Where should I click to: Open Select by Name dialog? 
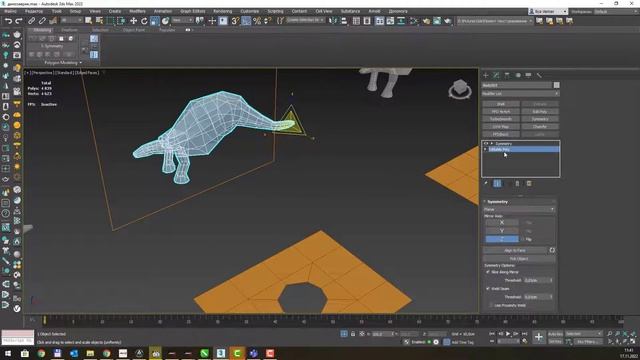click(x=99, y=21)
